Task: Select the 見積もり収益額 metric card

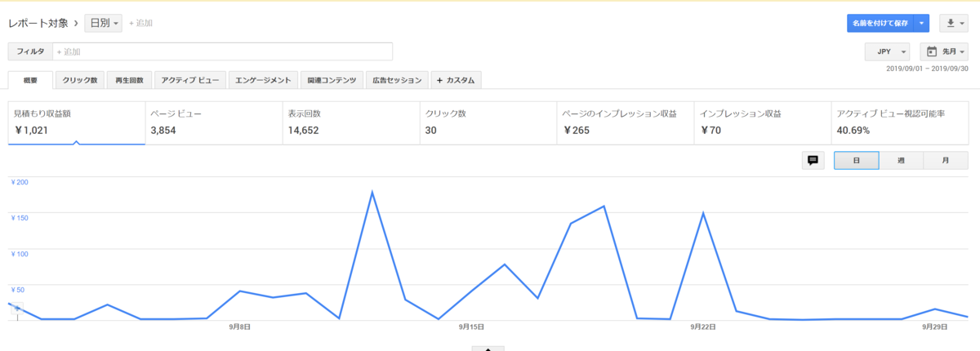Action: 77,122
